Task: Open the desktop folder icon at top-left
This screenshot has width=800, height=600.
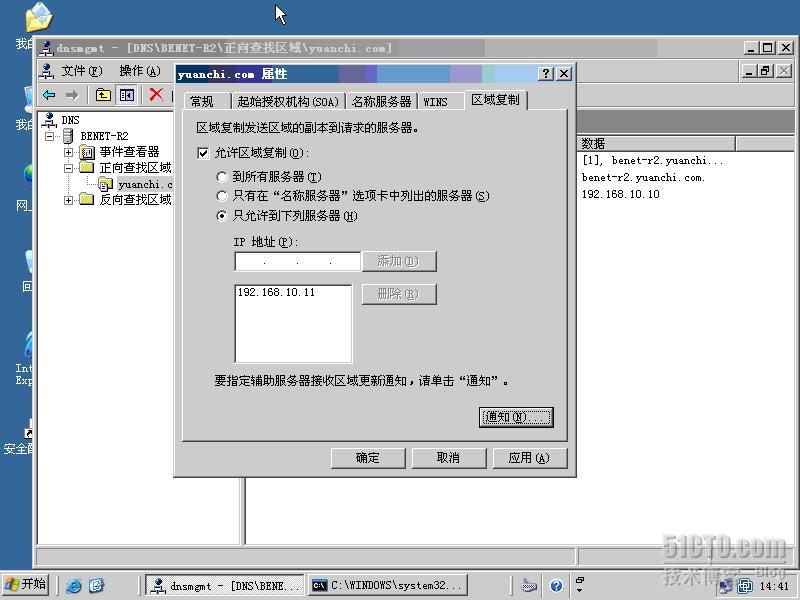Action: click(39, 17)
